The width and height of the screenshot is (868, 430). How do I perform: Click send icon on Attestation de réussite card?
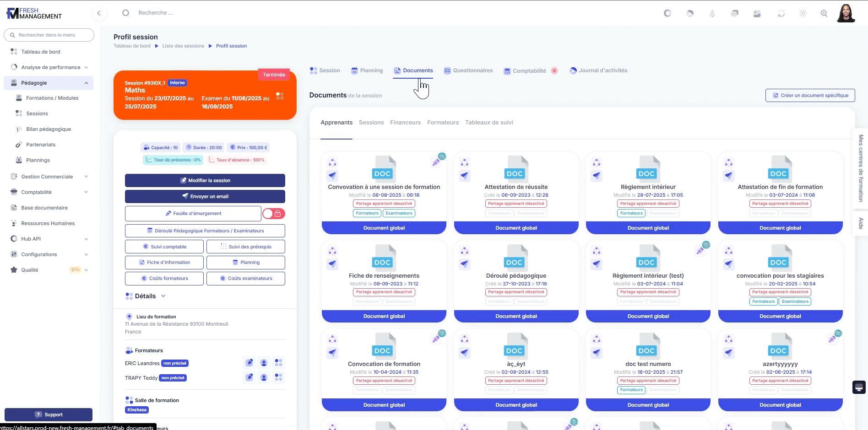(x=465, y=175)
